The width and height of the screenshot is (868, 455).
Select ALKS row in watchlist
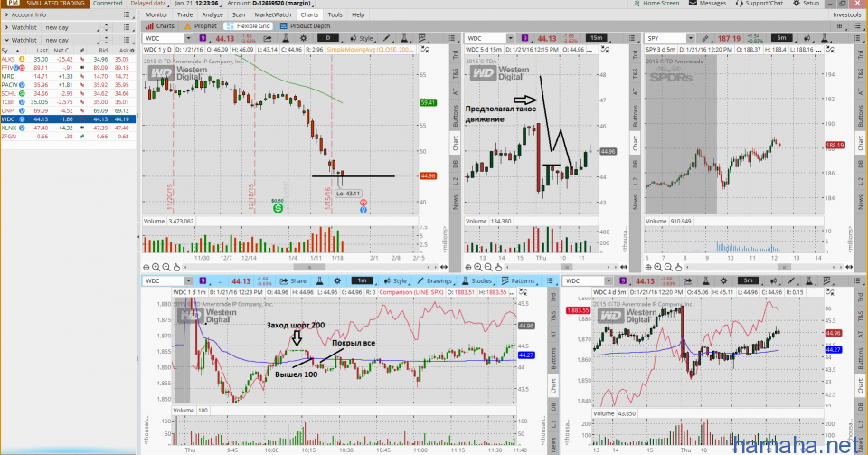coord(68,59)
